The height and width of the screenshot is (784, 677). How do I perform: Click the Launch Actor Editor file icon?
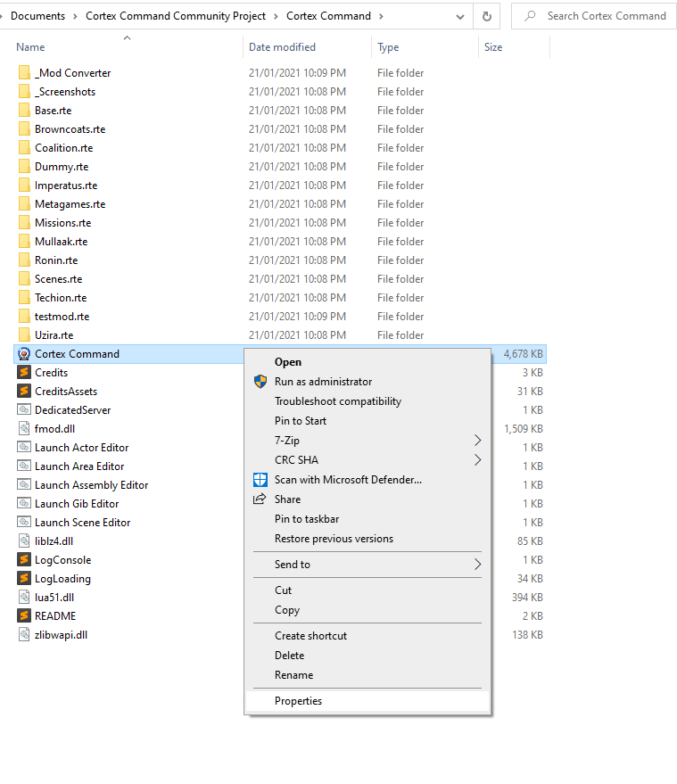pyautogui.click(x=23, y=448)
